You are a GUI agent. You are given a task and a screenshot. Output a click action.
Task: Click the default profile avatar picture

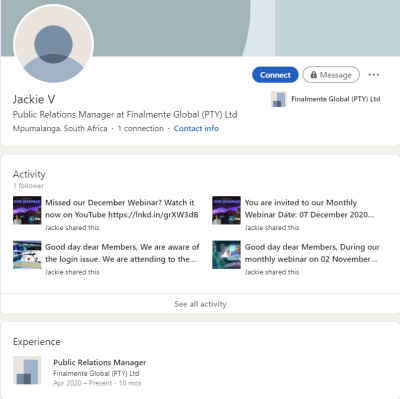[x=53, y=44]
